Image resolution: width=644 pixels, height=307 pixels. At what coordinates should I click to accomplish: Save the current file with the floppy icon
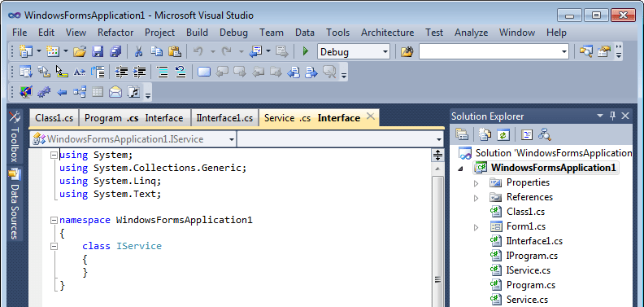98,51
